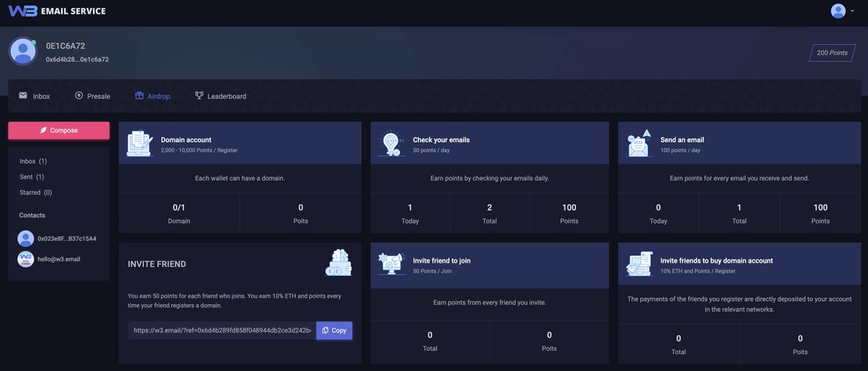Click the Send an email envelope icon
868x371 pixels.
[x=639, y=143]
